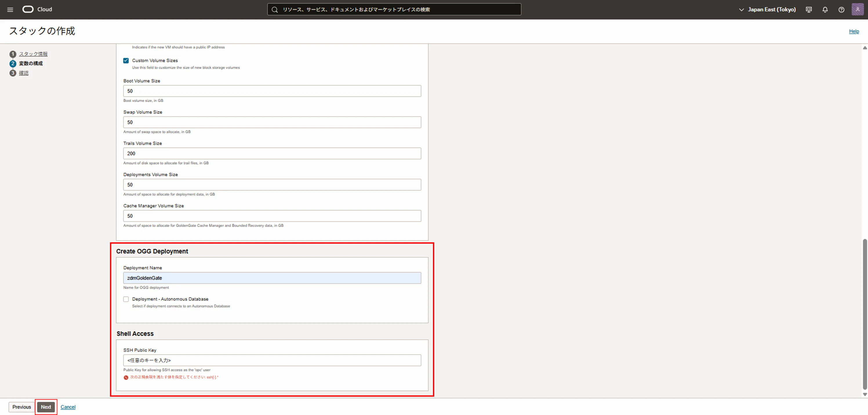
Task: Click the Cache Manager Volume Size field
Action: point(272,216)
